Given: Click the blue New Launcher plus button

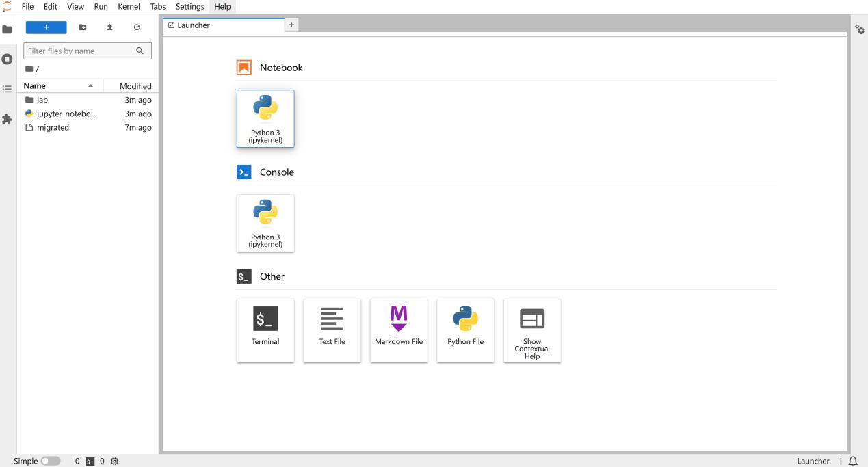Looking at the screenshot, I should 47,27.
